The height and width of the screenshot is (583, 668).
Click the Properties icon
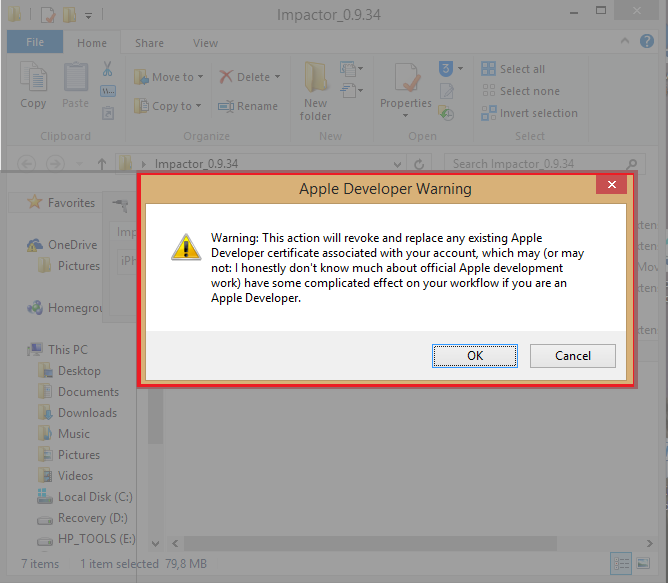pyautogui.click(x=406, y=78)
